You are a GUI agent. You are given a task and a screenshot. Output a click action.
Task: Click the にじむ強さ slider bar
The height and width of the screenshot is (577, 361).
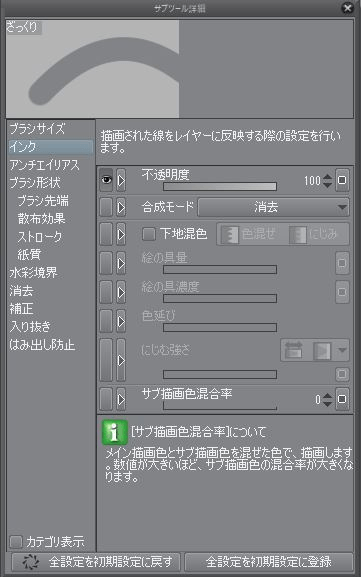tap(220, 374)
